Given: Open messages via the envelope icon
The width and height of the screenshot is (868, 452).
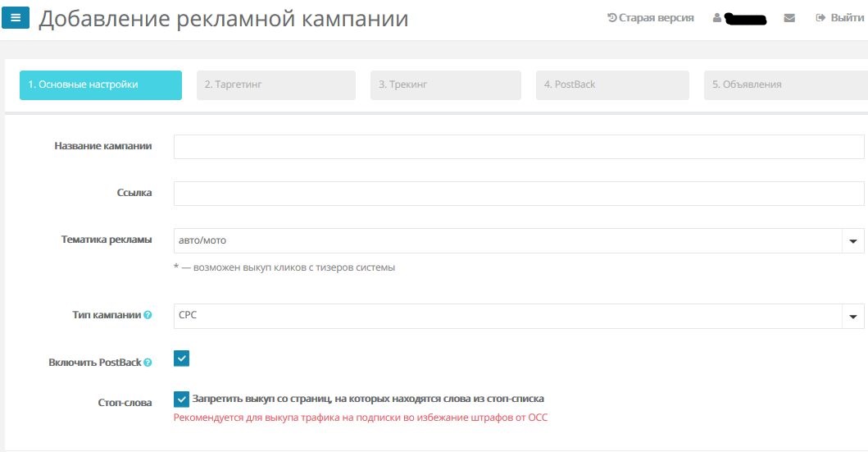Looking at the screenshot, I should 789,18.
